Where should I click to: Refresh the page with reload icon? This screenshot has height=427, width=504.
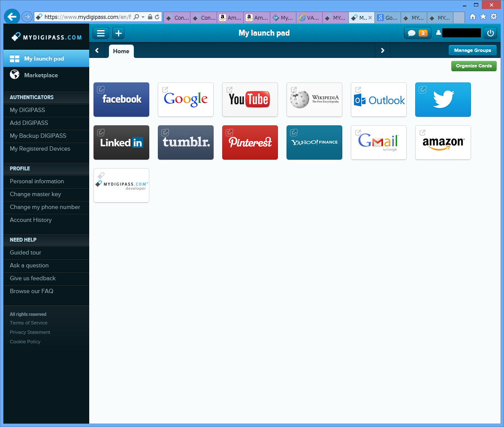click(157, 17)
